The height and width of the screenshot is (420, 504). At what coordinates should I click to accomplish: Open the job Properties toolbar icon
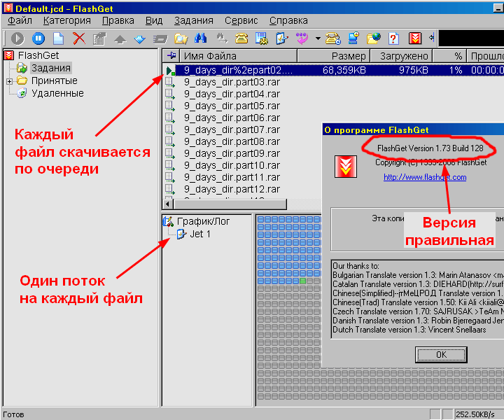click(99, 39)
